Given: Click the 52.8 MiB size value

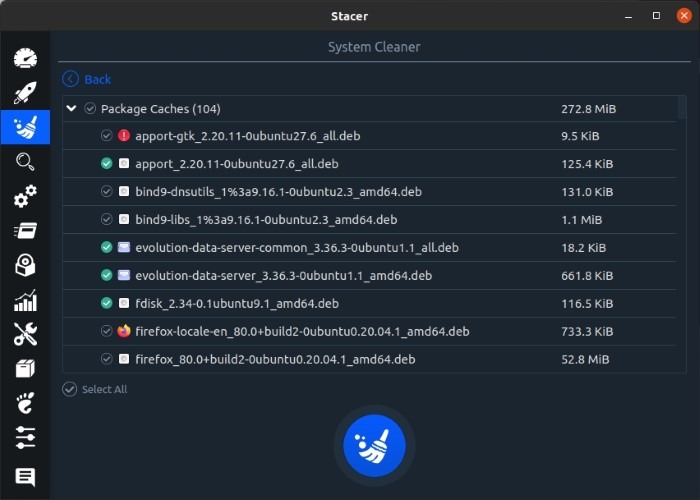Looking at the screenshot, I should [x=585, y=359].
